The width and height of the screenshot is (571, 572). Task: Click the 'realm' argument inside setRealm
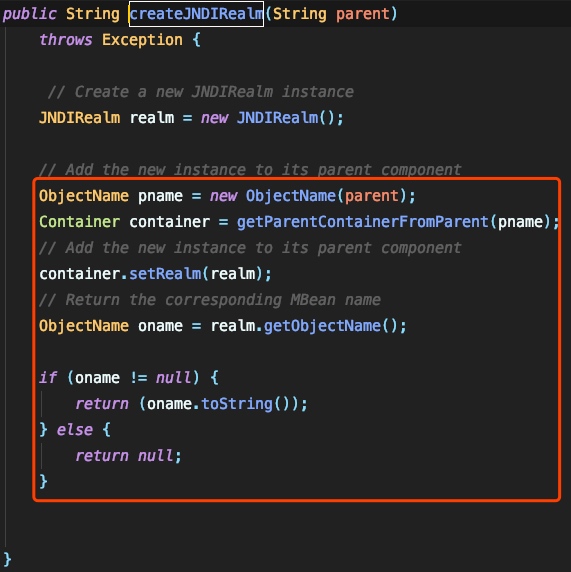[x=233, y=274]
